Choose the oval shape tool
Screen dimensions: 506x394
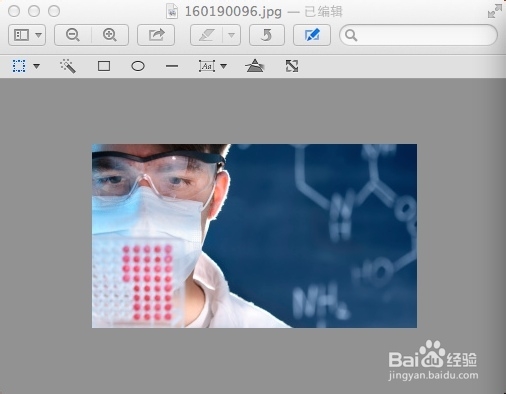(138, 66)
